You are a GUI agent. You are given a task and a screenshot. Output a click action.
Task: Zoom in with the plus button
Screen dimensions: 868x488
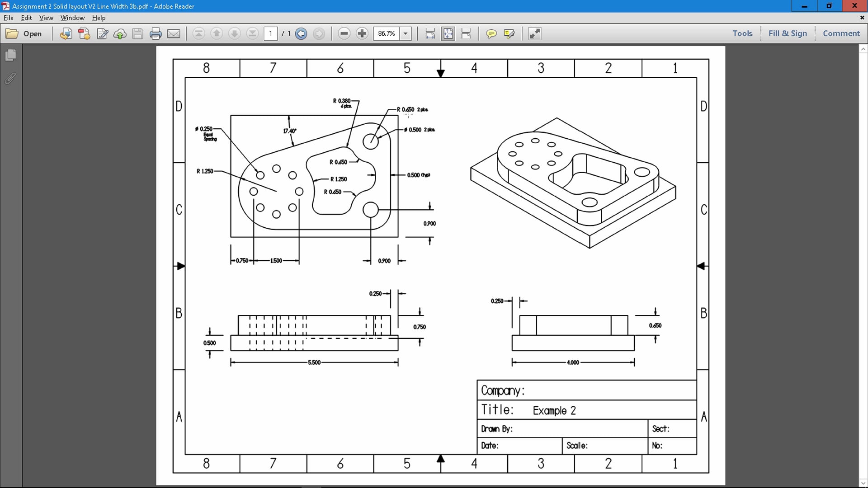click(x=362, y=33)
